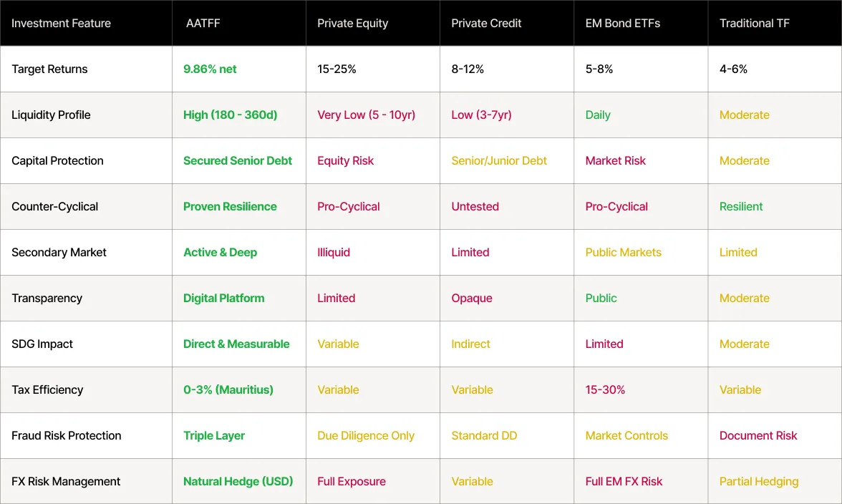Select the Digital Platform cell
The image size is (842, 504).
pyautogui.click(x=223, y=298)
